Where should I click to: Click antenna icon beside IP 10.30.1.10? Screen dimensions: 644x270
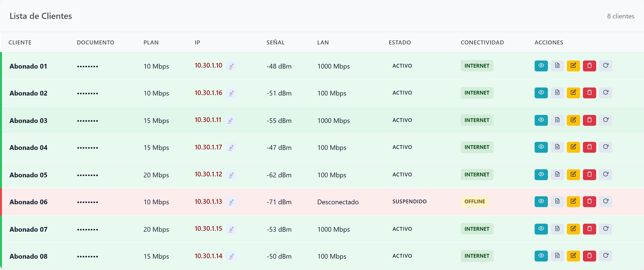[x=231, y=66]
